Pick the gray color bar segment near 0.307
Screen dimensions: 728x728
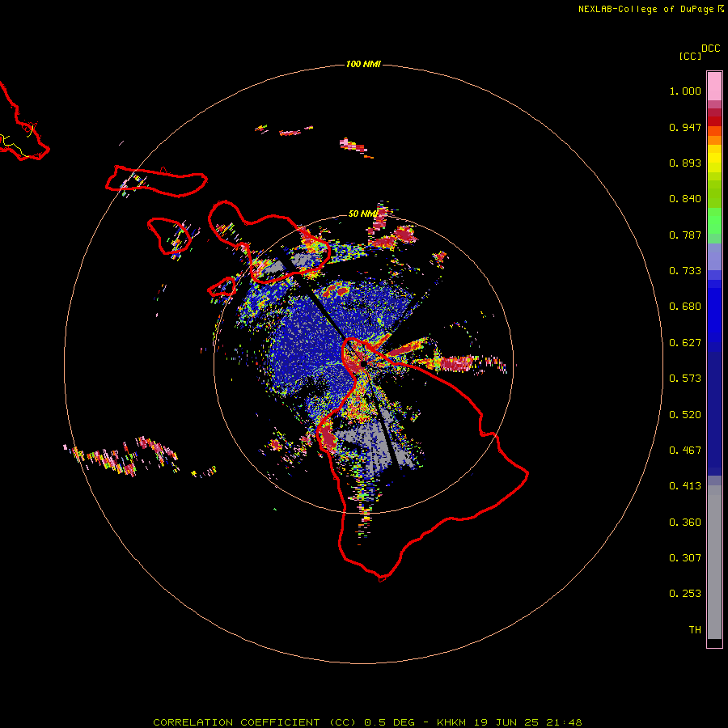click(x=714, y=562)
